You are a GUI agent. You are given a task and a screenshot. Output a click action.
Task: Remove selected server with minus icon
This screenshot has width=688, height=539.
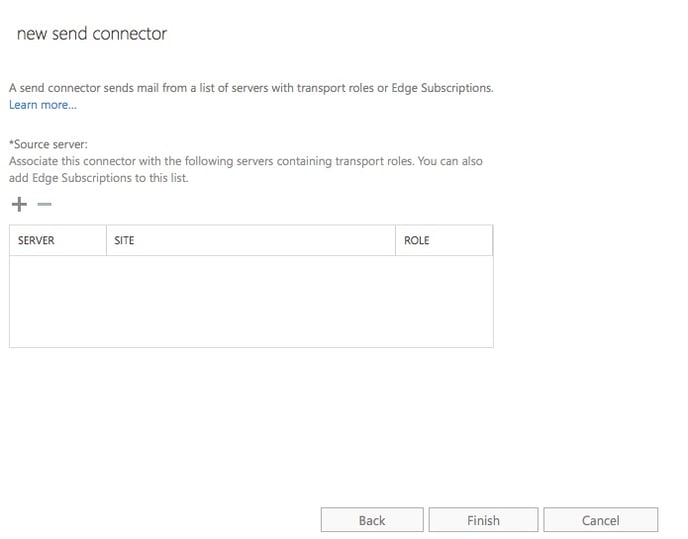point(44,204)
